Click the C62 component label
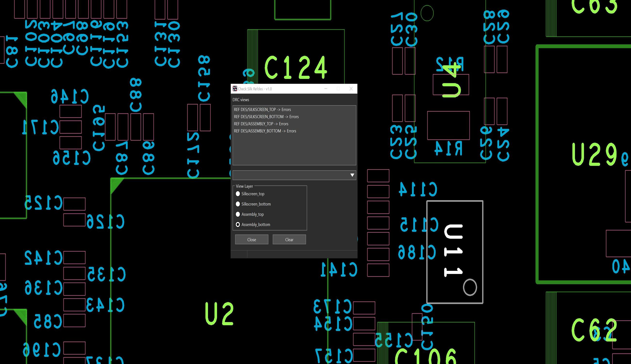631x364 pixels. pos(594,330)
